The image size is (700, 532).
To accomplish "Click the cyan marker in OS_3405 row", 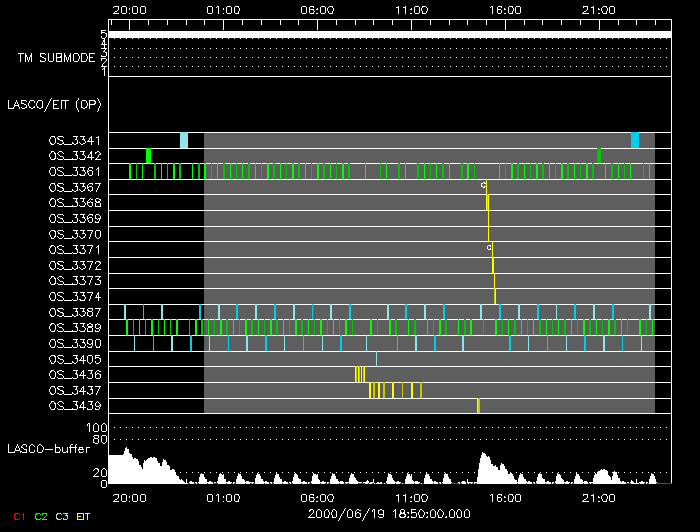I will click(x=376, y=358).
